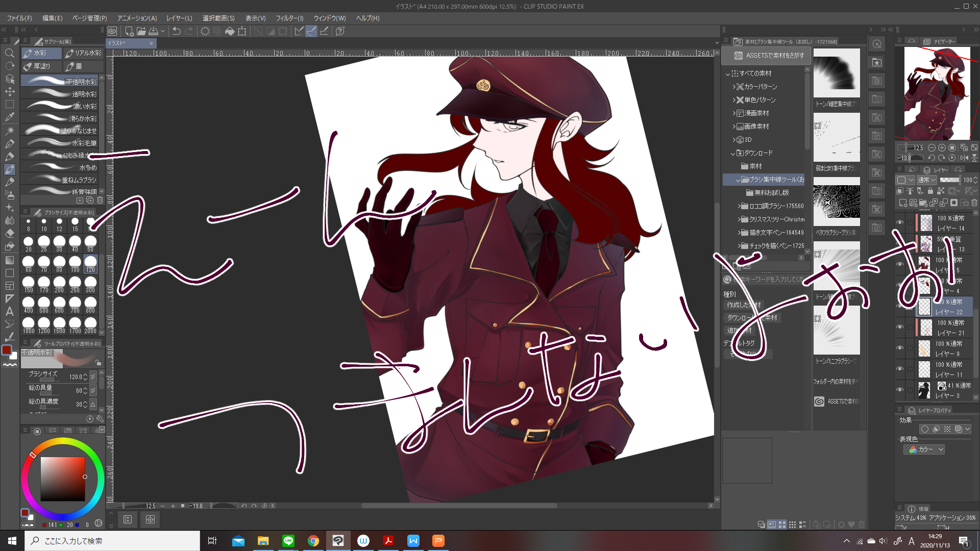The image size is (980, 551).
Task: Select the Eyedropper tool
Action: [x=9, y=117]
